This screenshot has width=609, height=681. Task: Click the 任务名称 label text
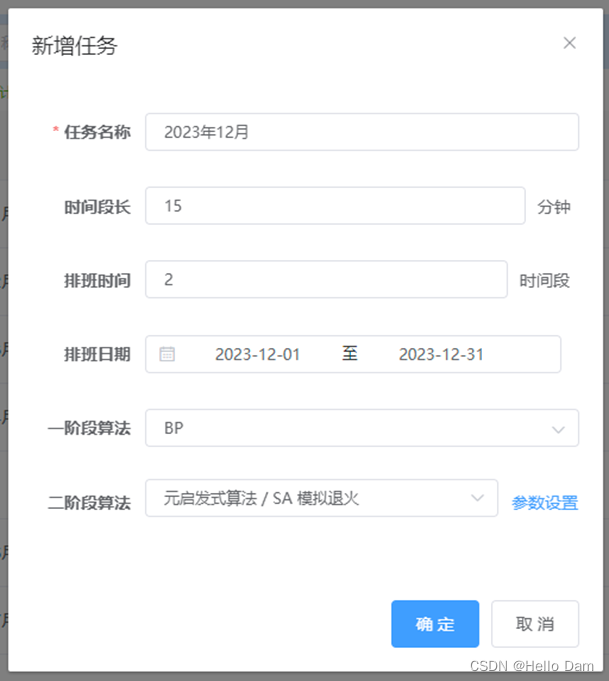[97, 132]
